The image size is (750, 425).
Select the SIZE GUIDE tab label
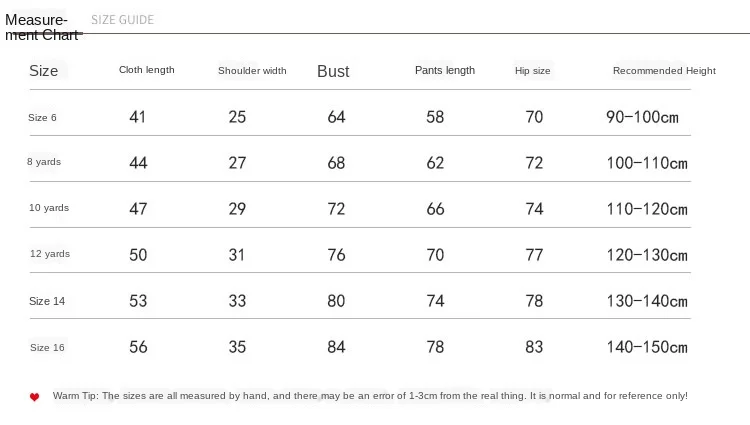(x=122, y=20)
